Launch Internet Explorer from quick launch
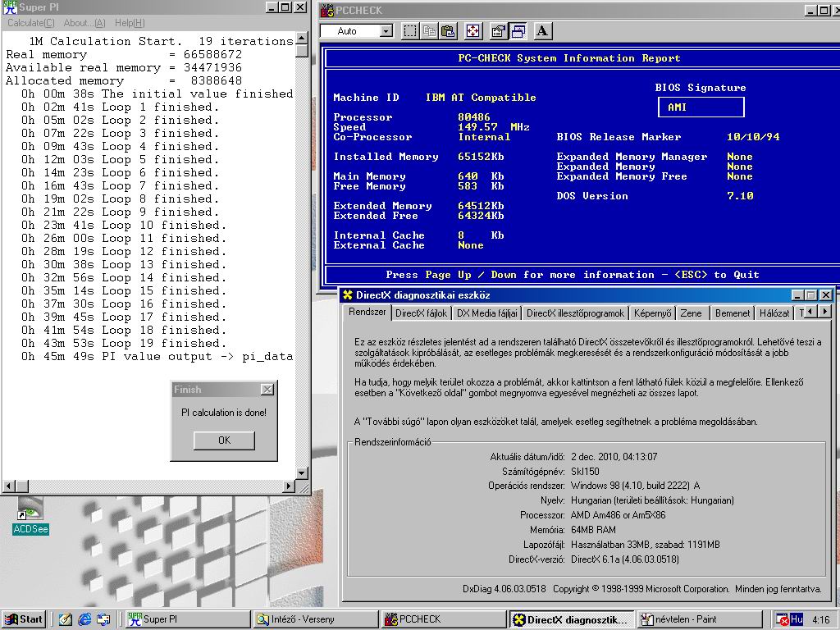This screenshot has height=630, width=840. point(84,619)
